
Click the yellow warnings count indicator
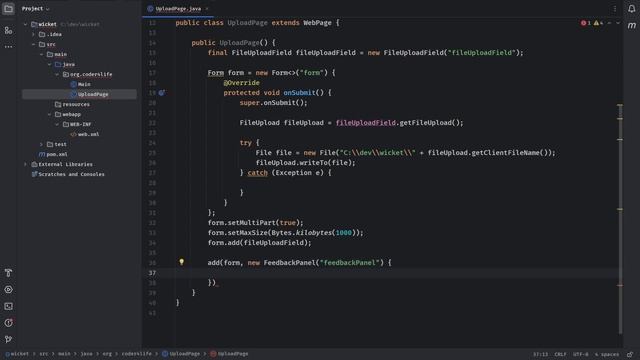pyautogui.click(x=598, y=23)
